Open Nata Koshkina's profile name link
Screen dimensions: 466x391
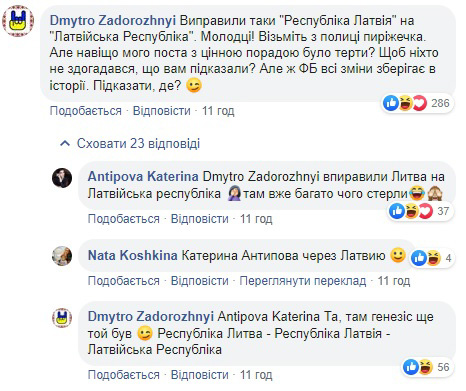coord(133,255)
